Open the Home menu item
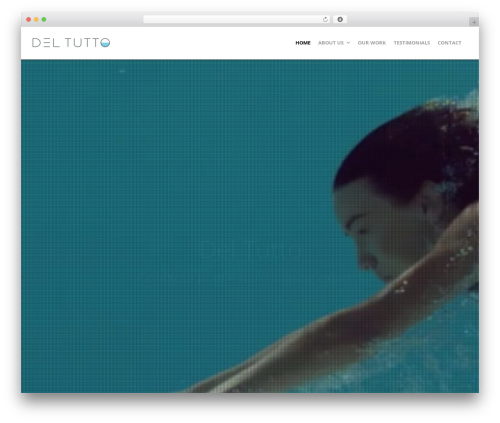Image resolution: width=500 pixels, height=423 pixels. pos(303,43)
